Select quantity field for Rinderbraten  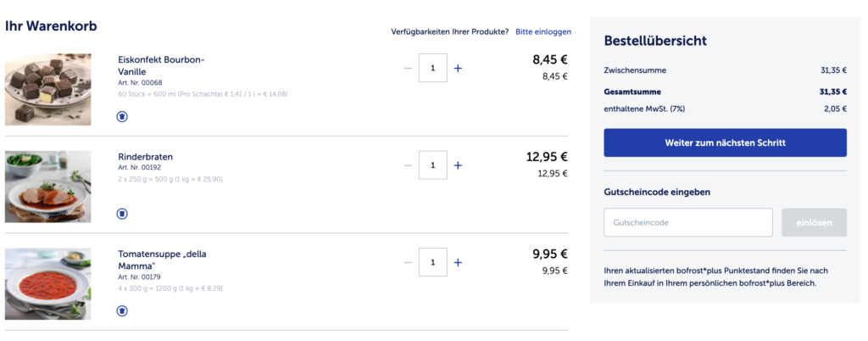coord(433,165)
